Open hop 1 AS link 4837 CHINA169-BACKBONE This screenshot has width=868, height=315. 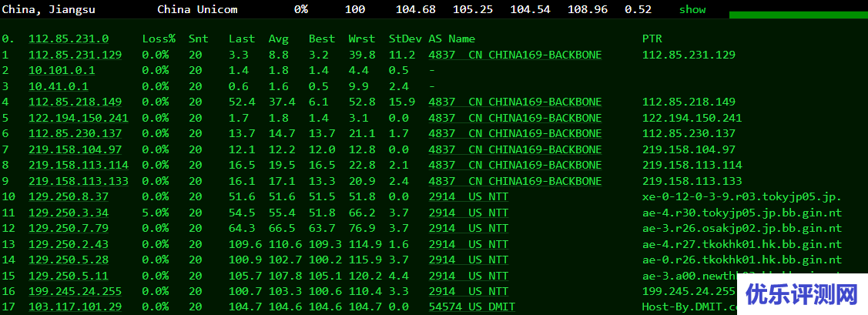514,55
